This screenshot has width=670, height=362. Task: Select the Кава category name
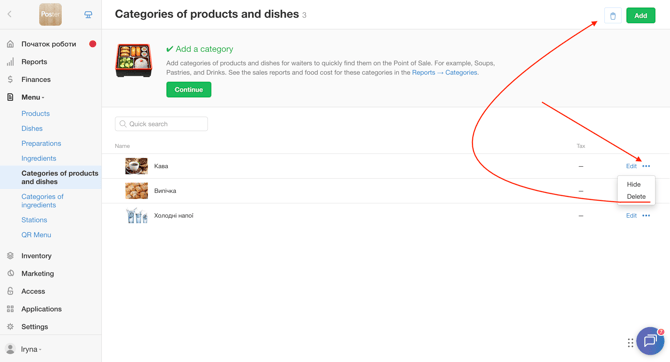pyautogui.click(x=161, y=166)
